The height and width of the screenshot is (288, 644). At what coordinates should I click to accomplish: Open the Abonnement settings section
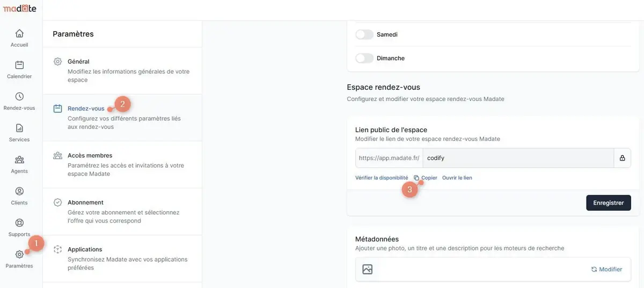coord(122,211)
